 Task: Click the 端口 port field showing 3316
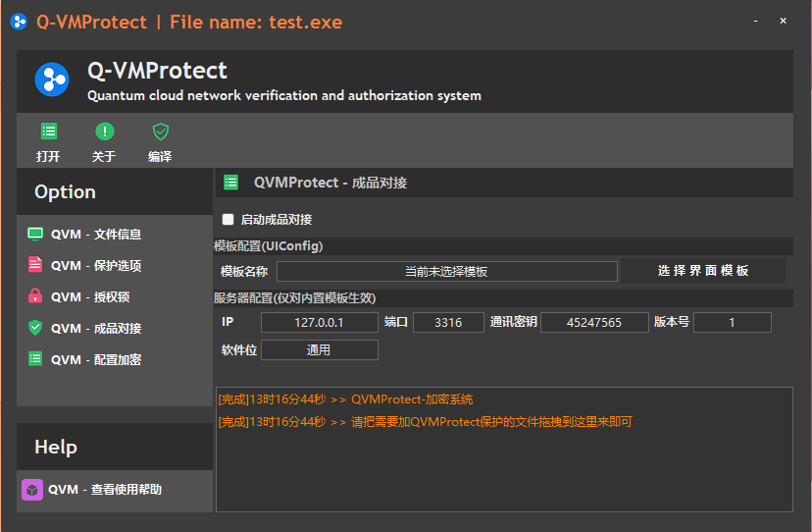pyautogui.click(x=448, y=323)
